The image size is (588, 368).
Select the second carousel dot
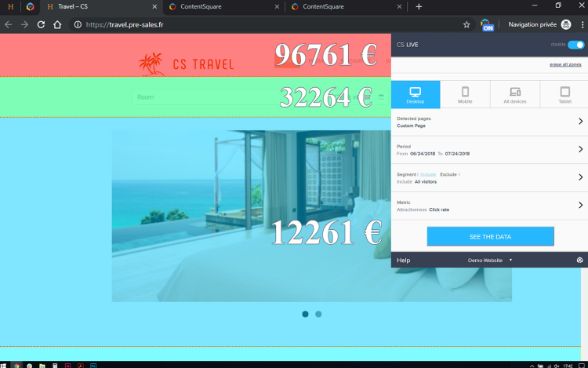318,314
